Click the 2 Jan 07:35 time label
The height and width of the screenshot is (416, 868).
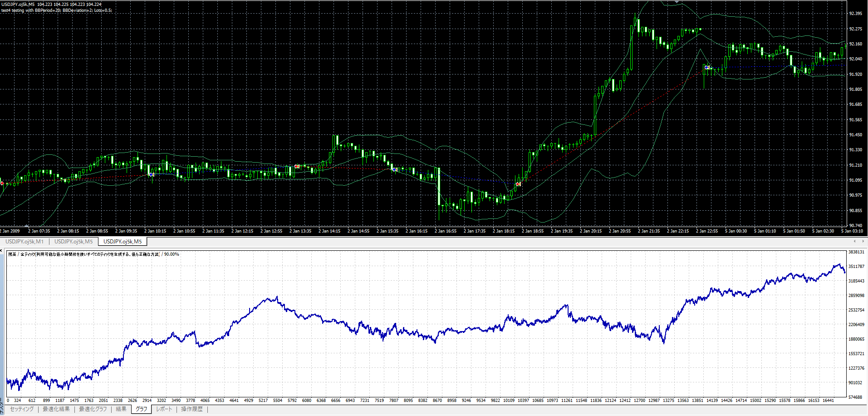(x=39, y=231)
